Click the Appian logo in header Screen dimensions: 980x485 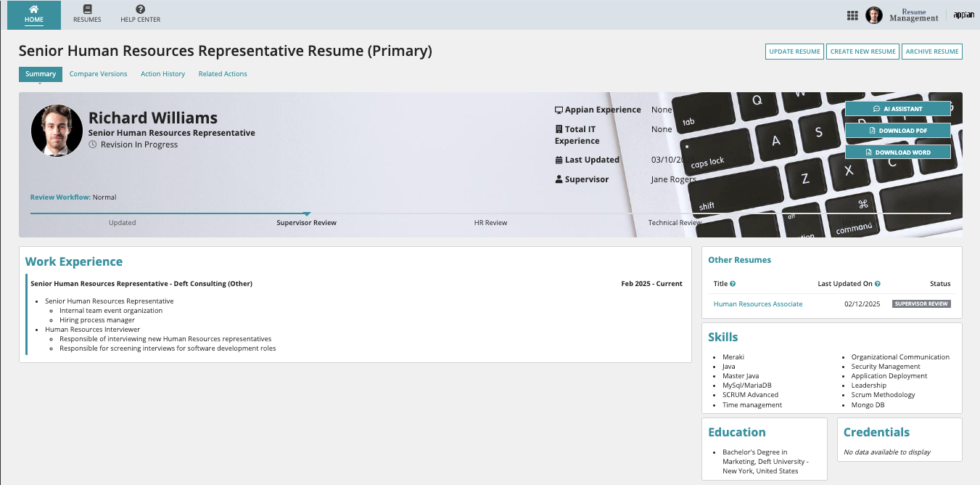pyautogui.click(x=963, y=15)
